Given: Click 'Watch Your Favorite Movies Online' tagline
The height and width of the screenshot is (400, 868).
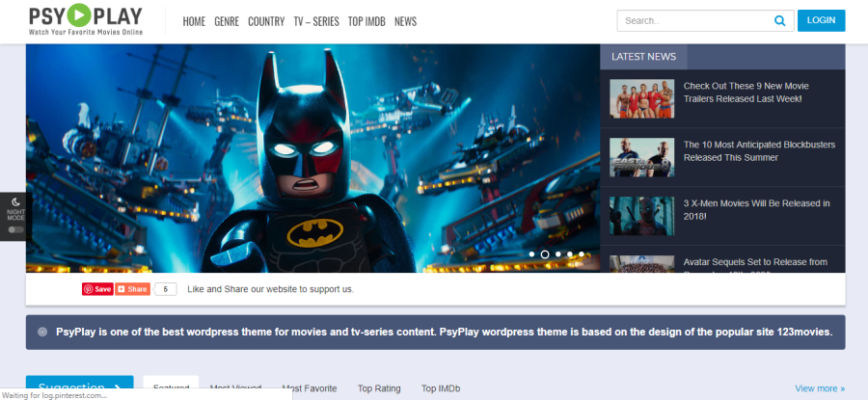Looking at the screenshot, I should (86, 32).
